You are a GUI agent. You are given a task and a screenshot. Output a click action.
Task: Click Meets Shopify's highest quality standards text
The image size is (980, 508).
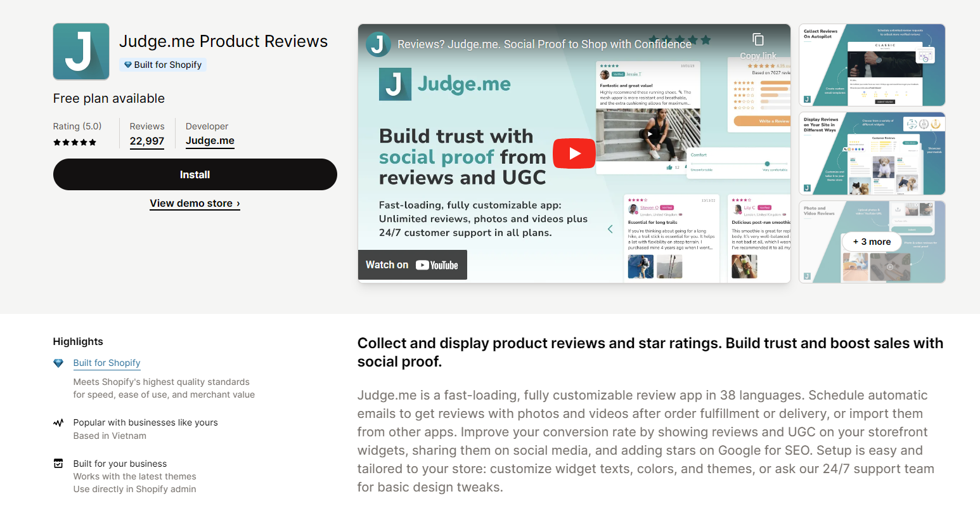pyautogui.click(x=164, y=388)
